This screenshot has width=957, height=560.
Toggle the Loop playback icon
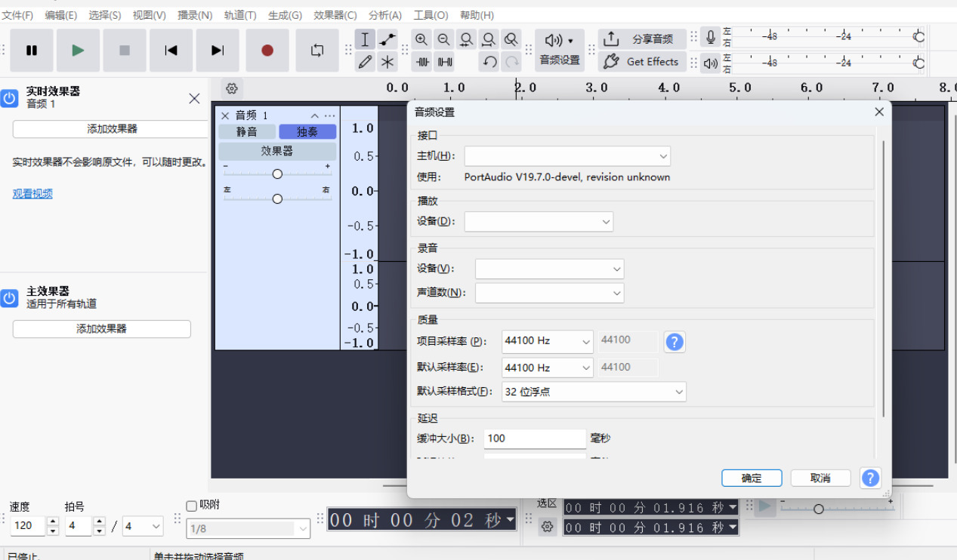pyautogui.click(x=317, y=51)
